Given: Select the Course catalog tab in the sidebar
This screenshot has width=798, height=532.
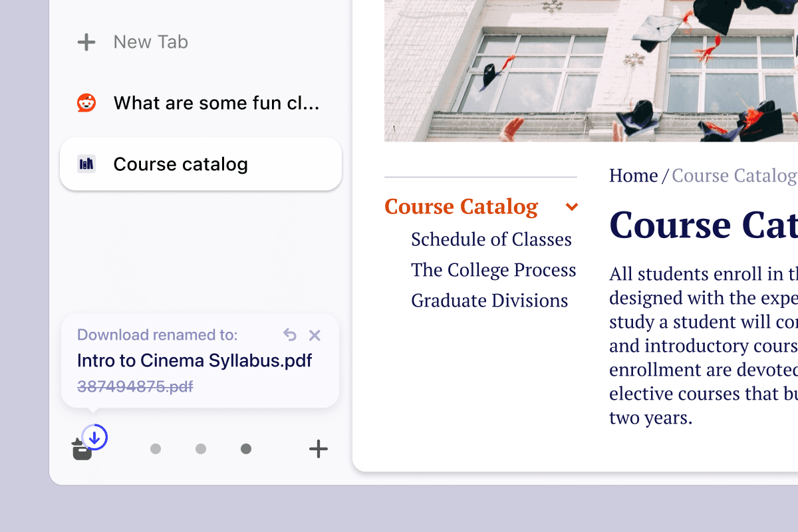Looking at the screenshot, I should [201, 164].
